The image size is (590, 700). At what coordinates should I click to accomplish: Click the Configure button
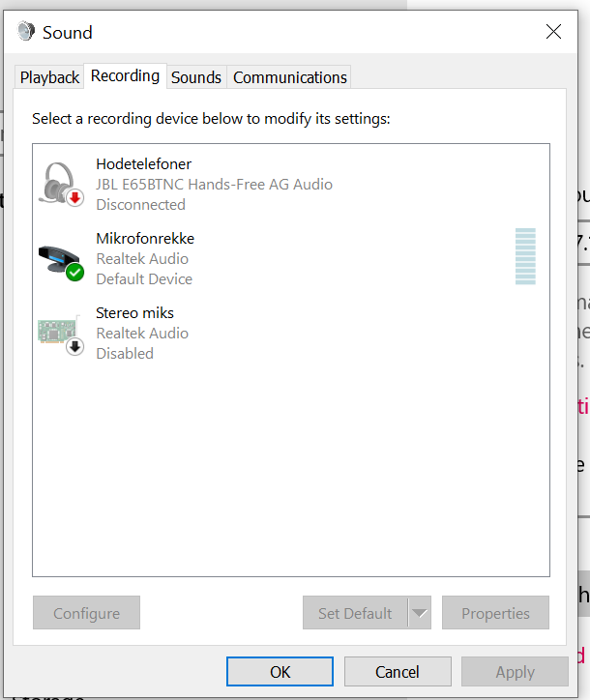pyautogui.click(x=86, y=613)
